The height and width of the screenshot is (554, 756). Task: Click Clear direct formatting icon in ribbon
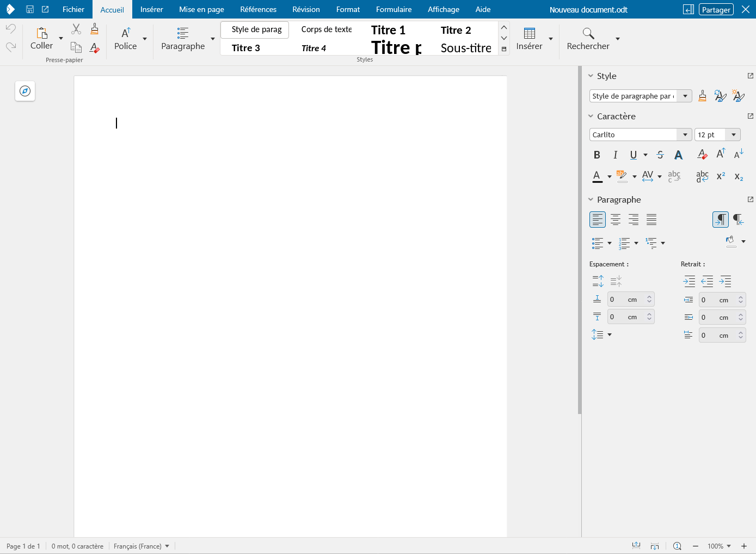(95, 48)
